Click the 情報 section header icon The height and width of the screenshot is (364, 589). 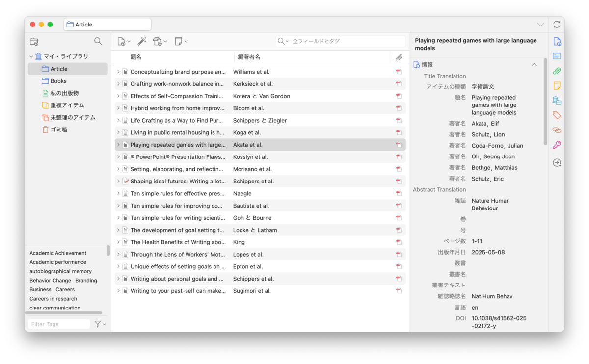click(x=416, y=65)
